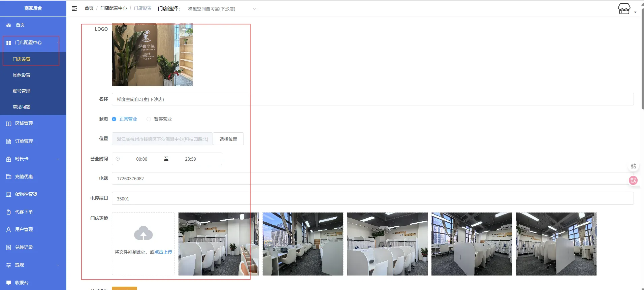Click the 选择位置 button

228,139
